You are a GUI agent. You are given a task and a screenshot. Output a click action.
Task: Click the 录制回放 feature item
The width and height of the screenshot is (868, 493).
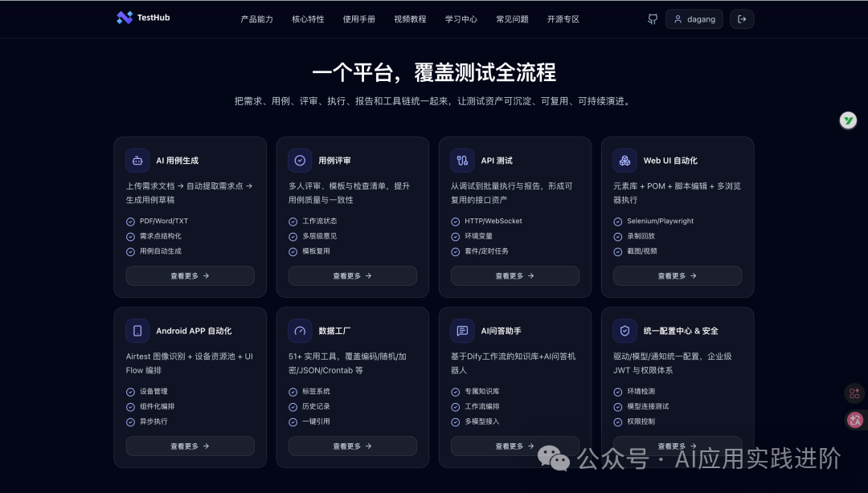pyautogui.click(x=634, y=236)
